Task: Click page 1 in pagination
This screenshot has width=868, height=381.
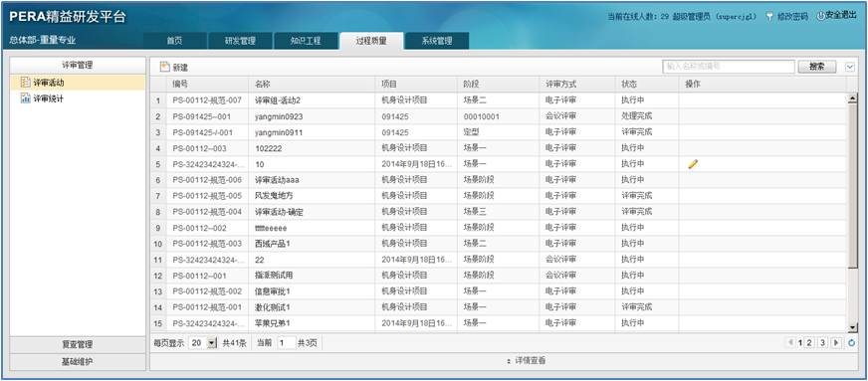Action: point(800,343)
